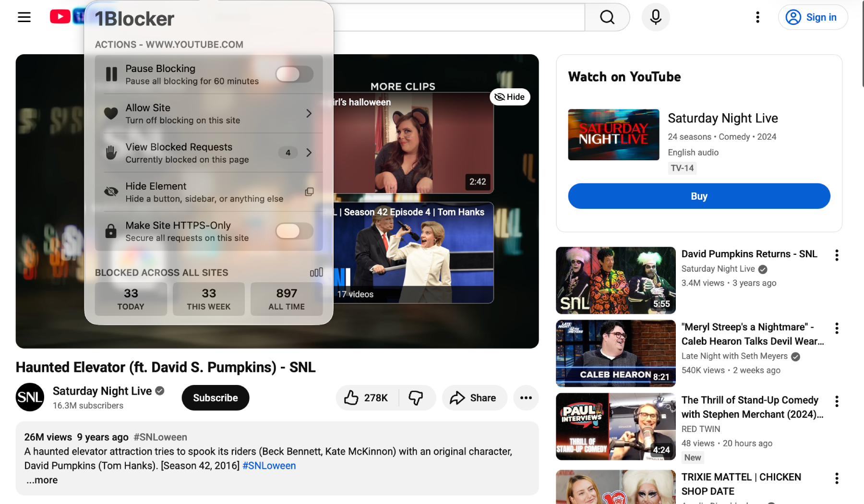Screen dimensions: 864x504
Task: Enable the Pause Blocking toggle
Action: (x=293, y=74)
